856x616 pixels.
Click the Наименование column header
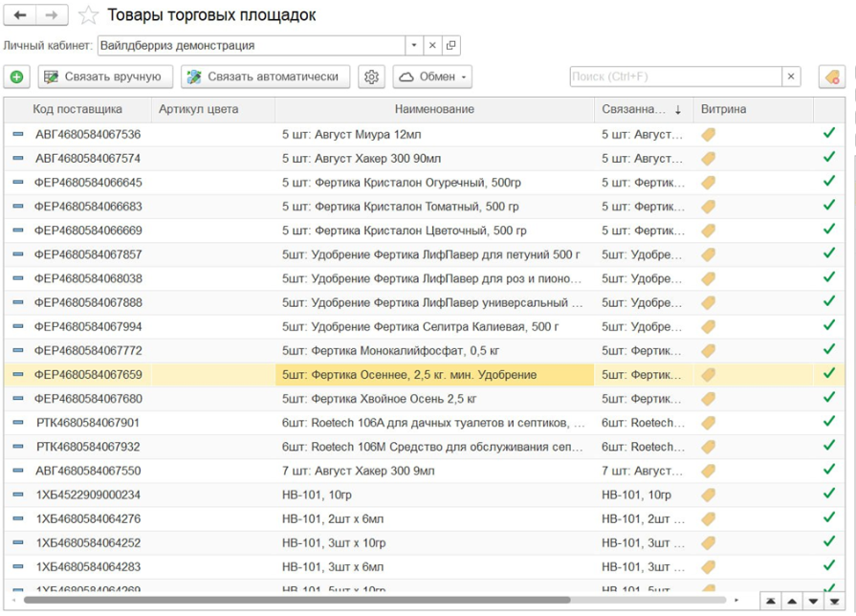(x=433, y=109)
